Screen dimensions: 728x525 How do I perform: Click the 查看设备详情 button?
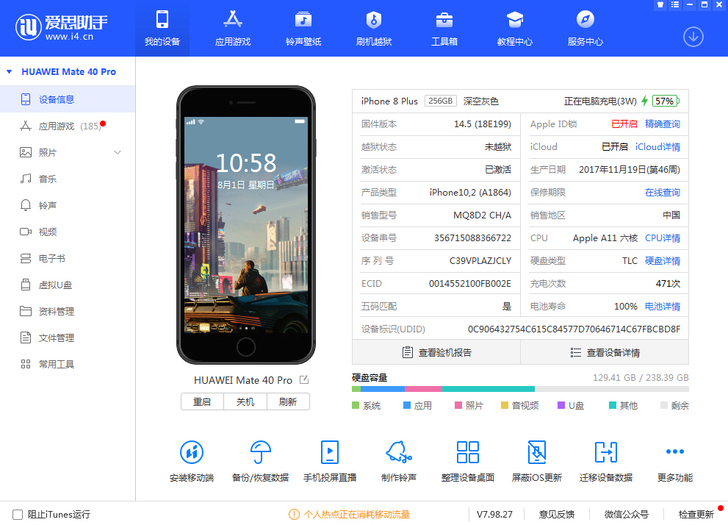pos(604,352)
